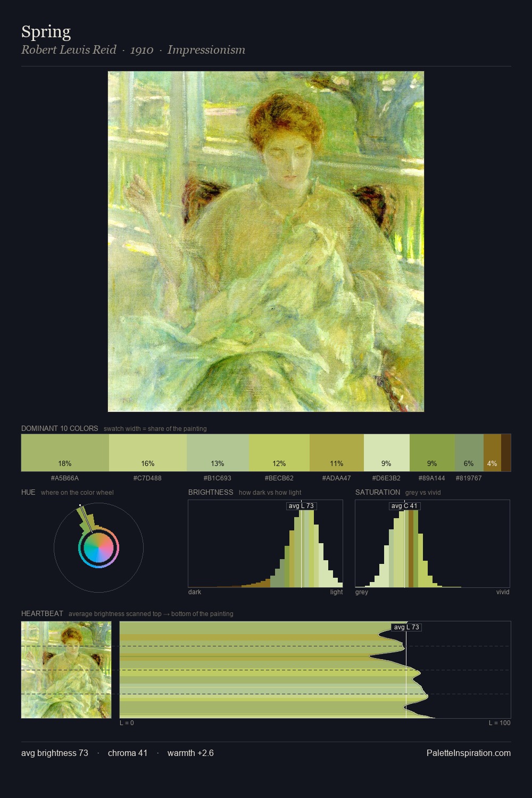The image size is (532, 798).
Task: Click the color wheel in HUE panel
Action: (x=98, y=547)
